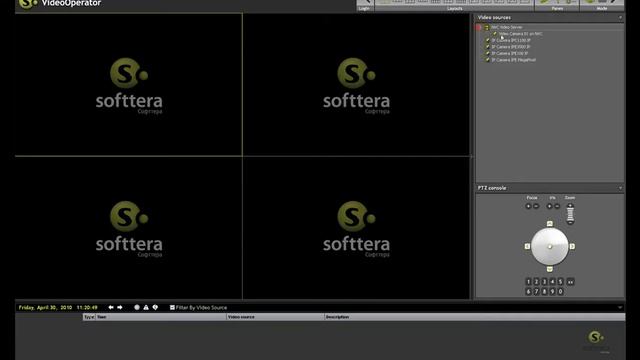640x360 pixels.
Task: Pan camera left with PTZ left arrow
Action: (527, 246)
